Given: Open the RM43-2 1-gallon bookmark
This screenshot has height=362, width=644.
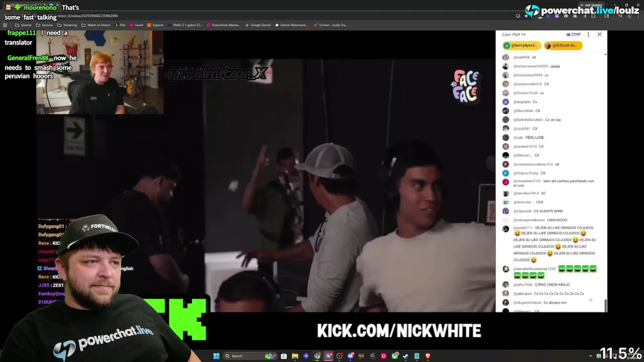Looking at the screenshot, I should tap(185, 25).
